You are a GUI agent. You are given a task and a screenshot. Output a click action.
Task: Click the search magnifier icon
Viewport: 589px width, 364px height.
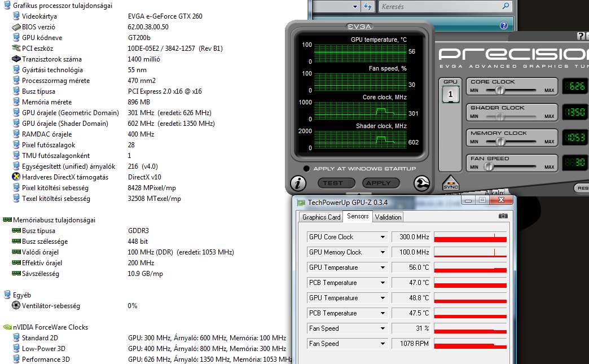(506, 6)
